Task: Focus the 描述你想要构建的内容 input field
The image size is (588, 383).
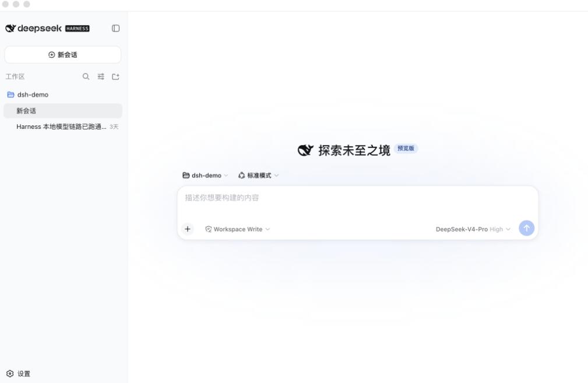Action: (x=358, y=202)
